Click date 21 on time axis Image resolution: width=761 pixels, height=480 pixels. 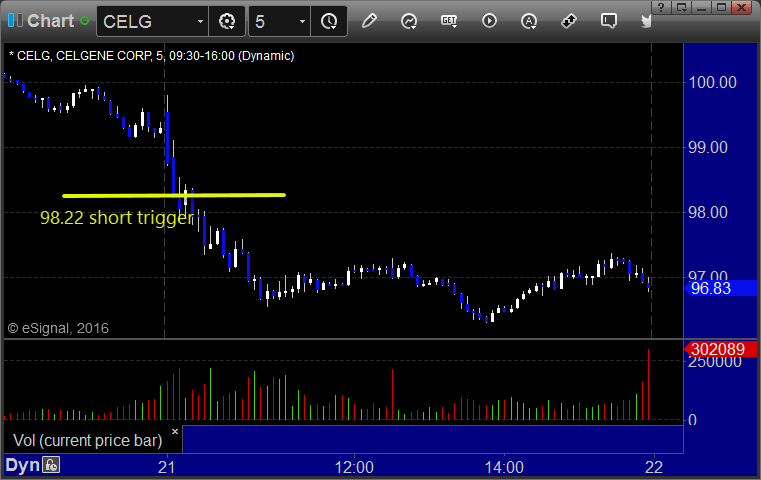tap(166, 467)
